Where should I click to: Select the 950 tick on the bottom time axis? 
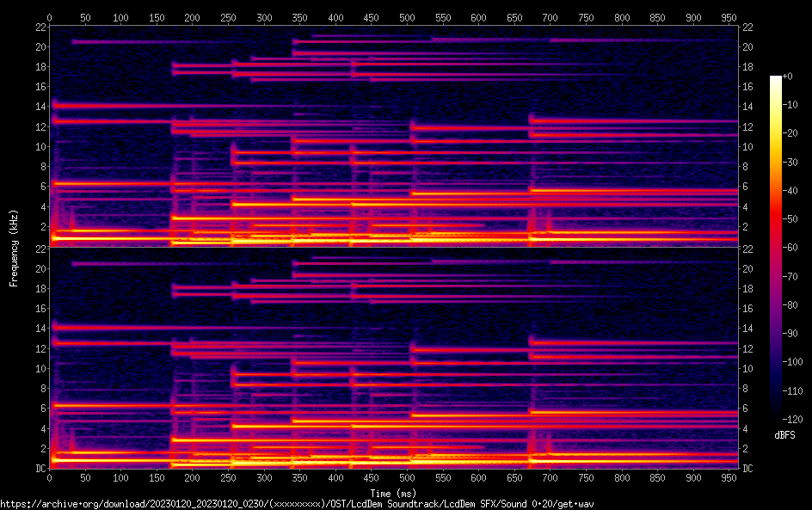pos(729,478)
